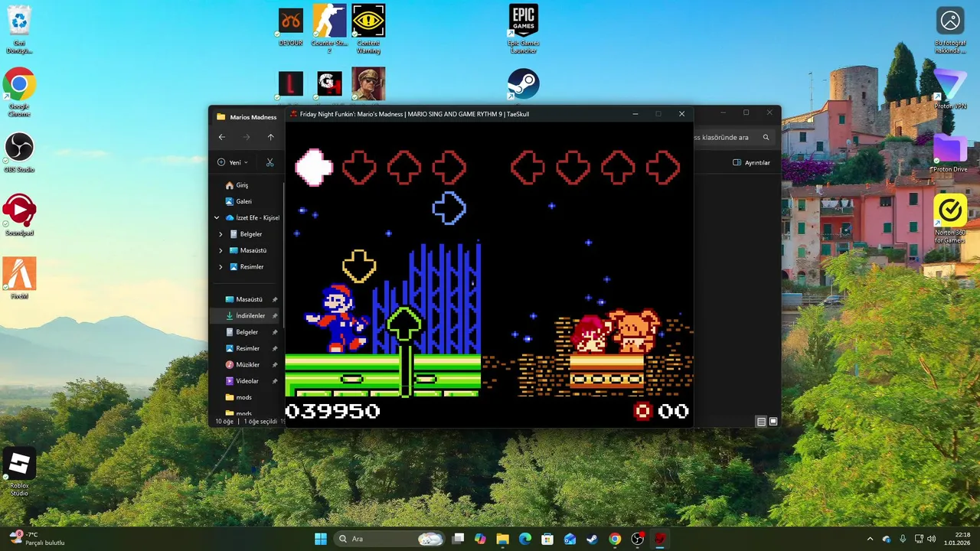This screenshot has width=980, height=551.
Task: Click the blue right arrow note in game
Action: 449,207
